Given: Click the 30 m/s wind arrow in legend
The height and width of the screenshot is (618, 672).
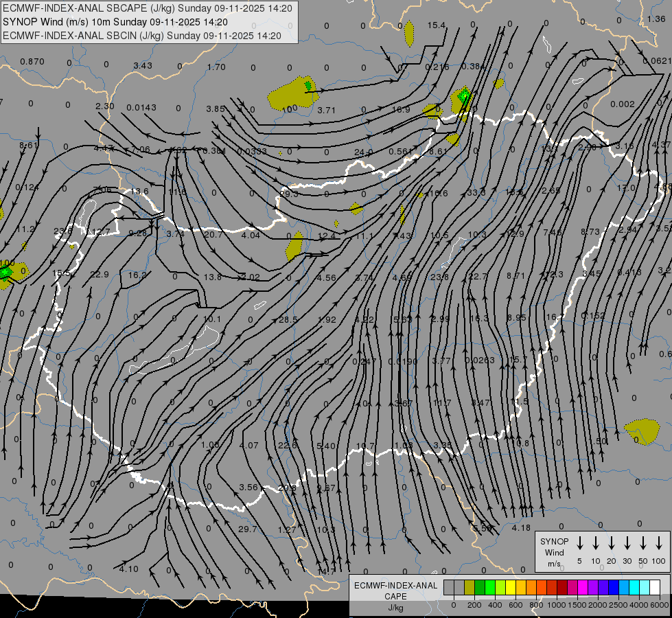Looking at the screenshot, I should pyautogui.click(x=627, y=543).
